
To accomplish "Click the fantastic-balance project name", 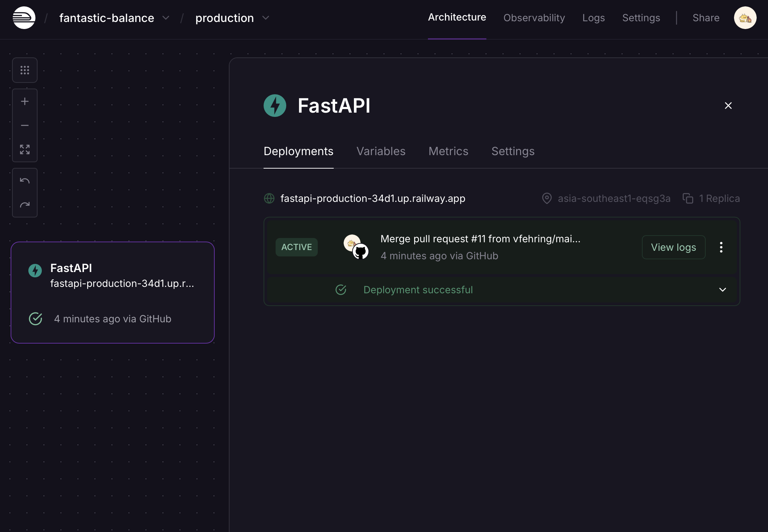I will pyautogui.click(x=107, y=18).
